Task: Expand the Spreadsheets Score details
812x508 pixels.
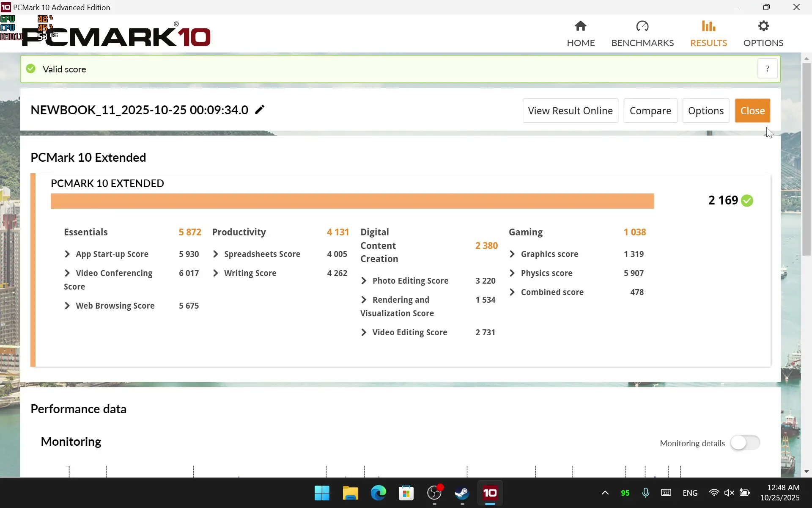Action: 216,254
